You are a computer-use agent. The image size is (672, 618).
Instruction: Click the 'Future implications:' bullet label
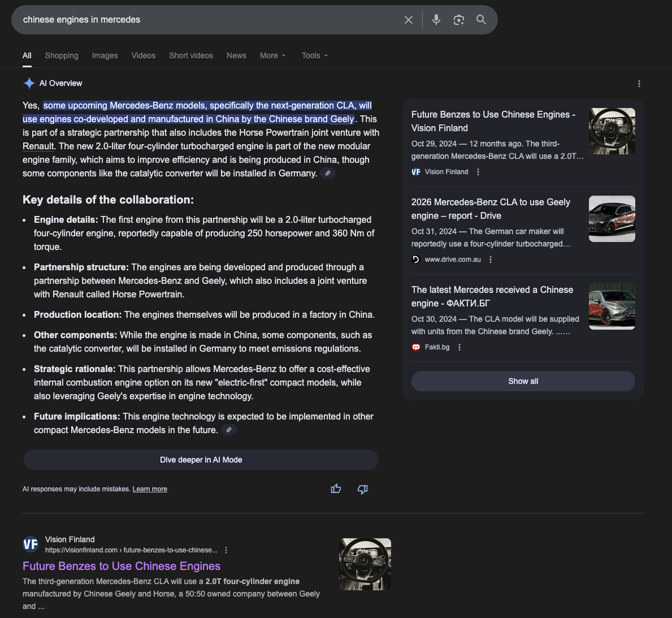coord(77,417)
